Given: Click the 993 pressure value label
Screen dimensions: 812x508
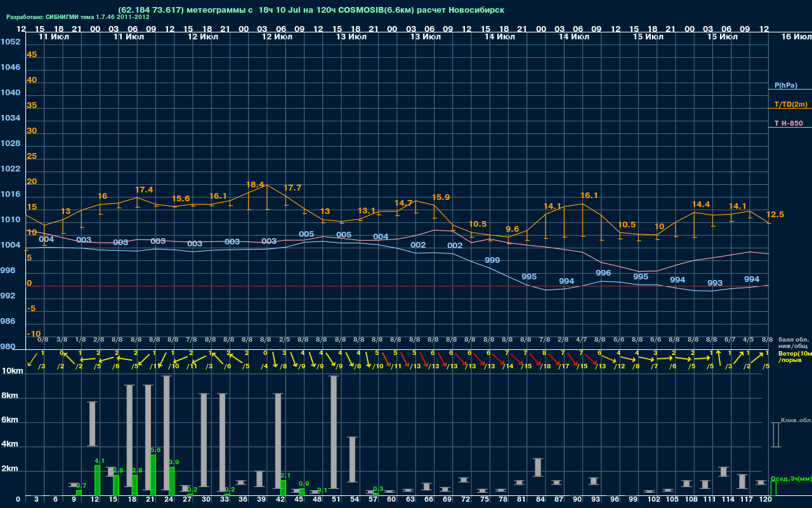Looking at the screenshot, I should click(x=715, y=283).
